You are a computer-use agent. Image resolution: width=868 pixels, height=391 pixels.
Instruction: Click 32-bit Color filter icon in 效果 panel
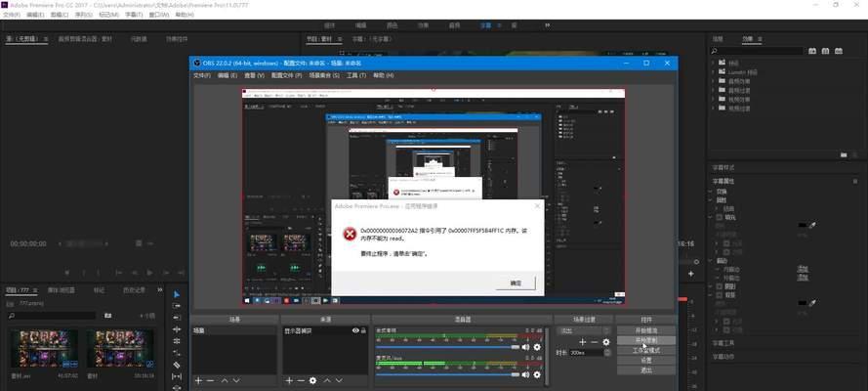click(825, 51)
